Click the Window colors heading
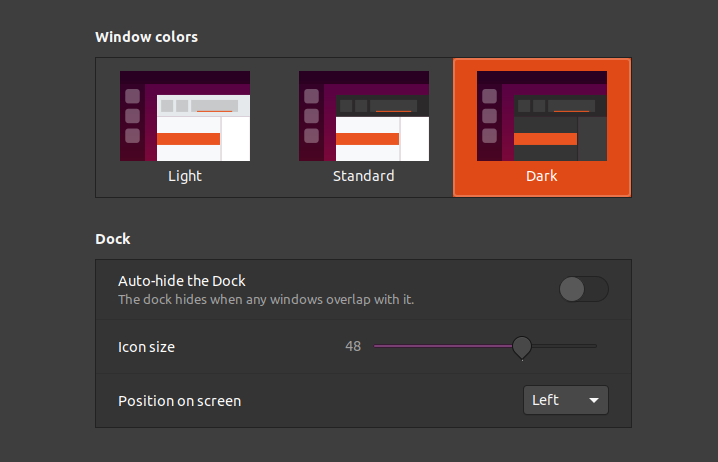Viewport: 718px width, 462px height. 147,37
